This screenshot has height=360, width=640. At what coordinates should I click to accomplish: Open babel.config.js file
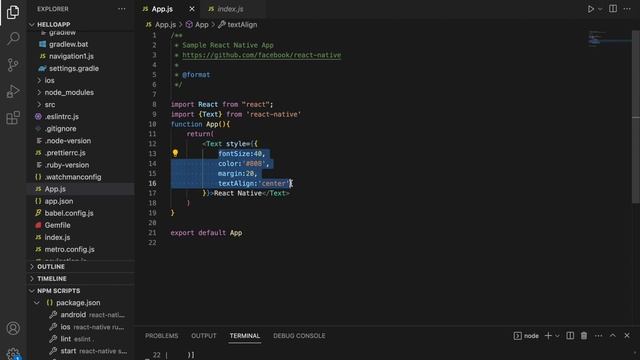(81, 213)
